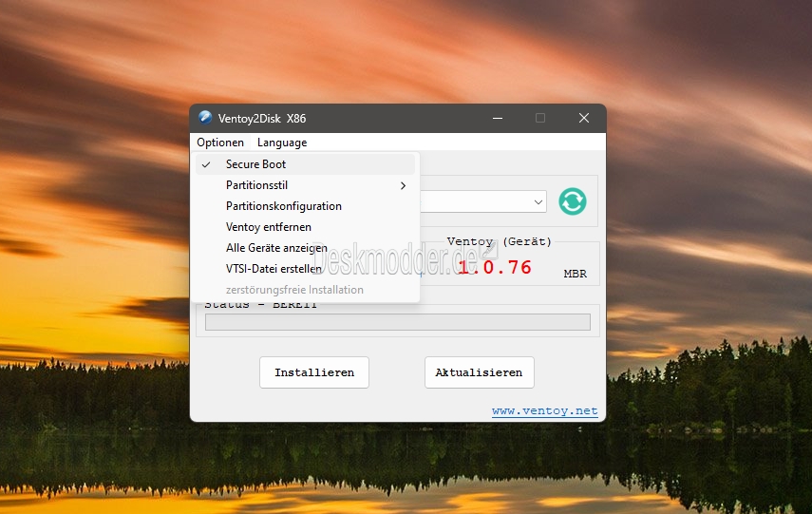Viewport: 812px width, 514px height.
Task: Click the Ventoy (Gerät) group label
Action: click(500, 241)
